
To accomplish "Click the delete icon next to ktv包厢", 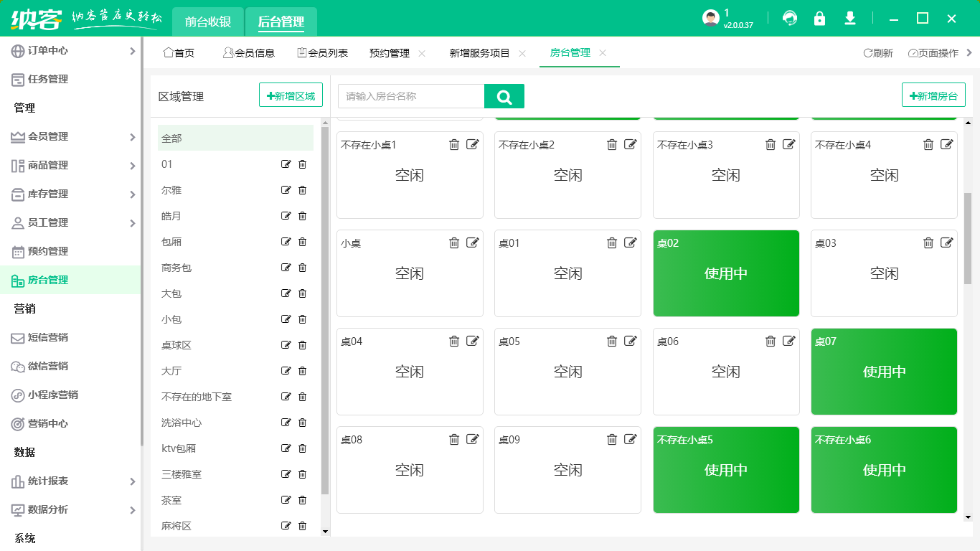I will coord(302,448).
